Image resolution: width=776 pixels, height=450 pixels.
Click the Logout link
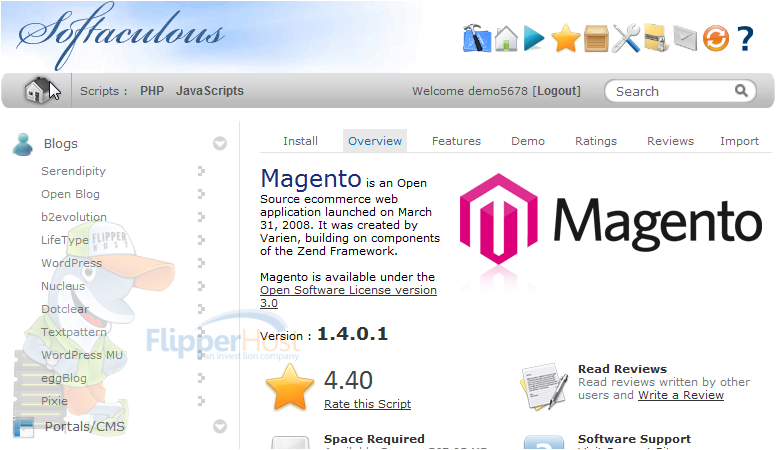(x=557, y=91)
